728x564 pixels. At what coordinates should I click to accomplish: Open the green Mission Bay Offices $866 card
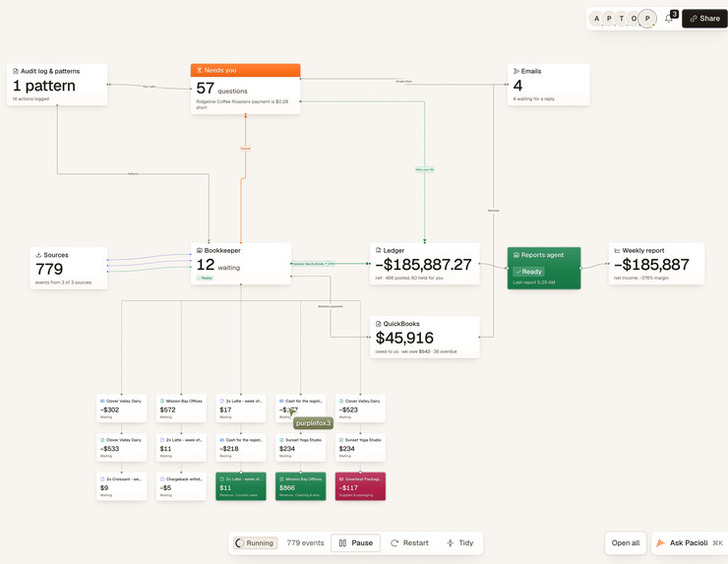[x=300, y=486]
